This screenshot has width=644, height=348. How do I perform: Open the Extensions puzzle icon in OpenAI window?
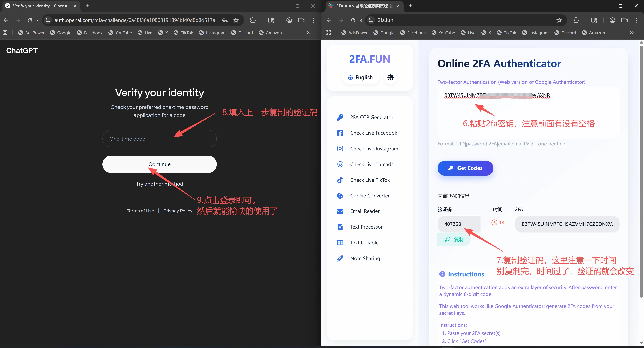click(x=253, y=20)
